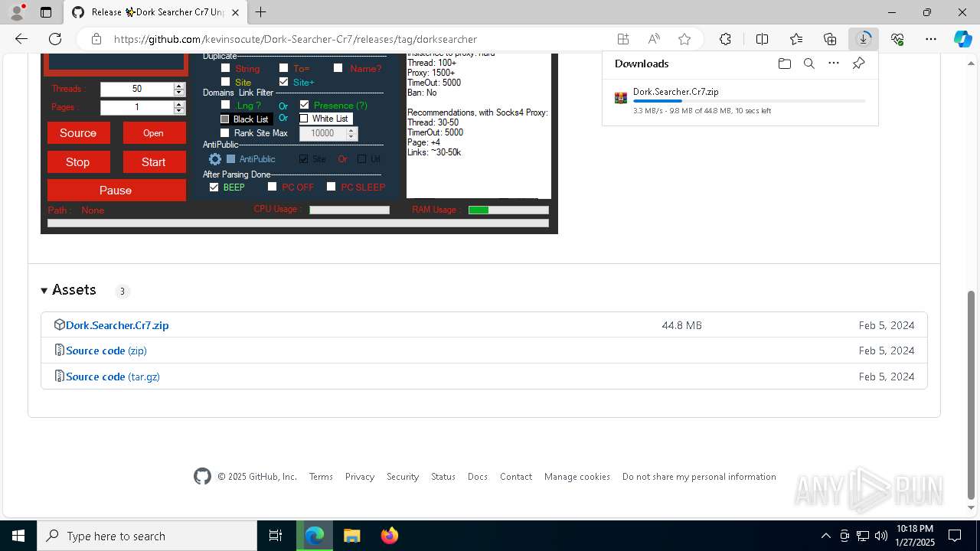This screenshot has height=551, width=980.
Task: Toggle split screen view
Action: tap(762, 39)
